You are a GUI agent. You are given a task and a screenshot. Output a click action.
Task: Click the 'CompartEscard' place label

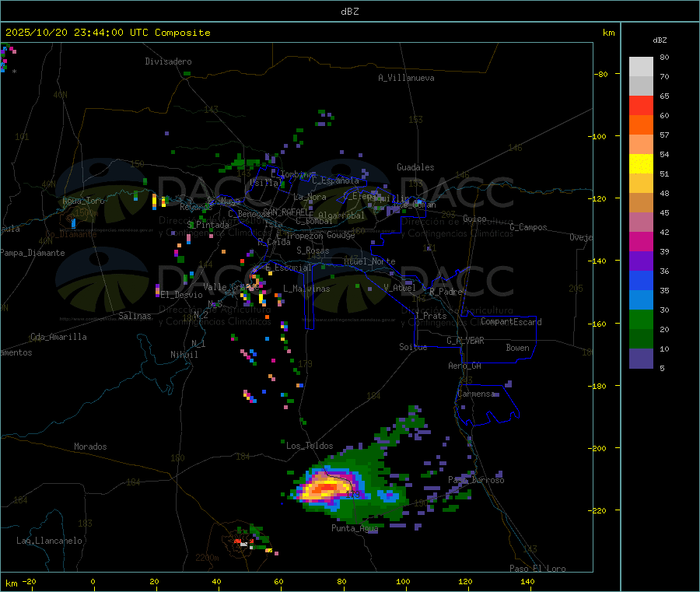[x=511, y=322]
